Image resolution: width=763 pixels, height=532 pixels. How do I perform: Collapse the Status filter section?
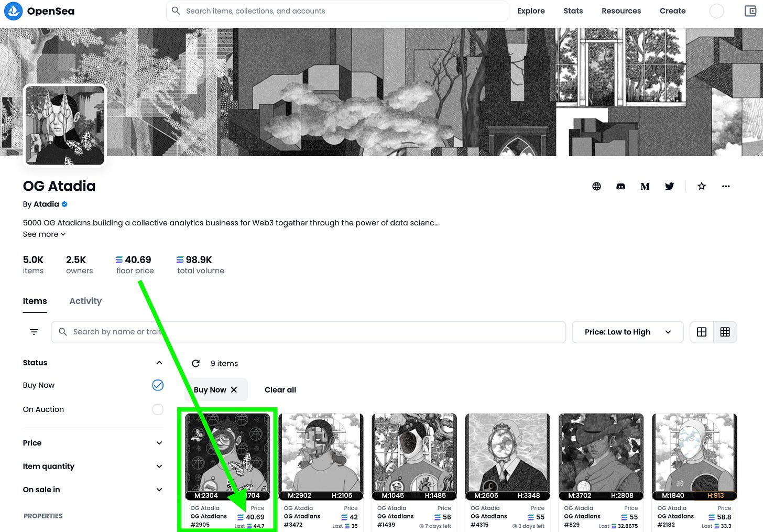click(159, 363)
